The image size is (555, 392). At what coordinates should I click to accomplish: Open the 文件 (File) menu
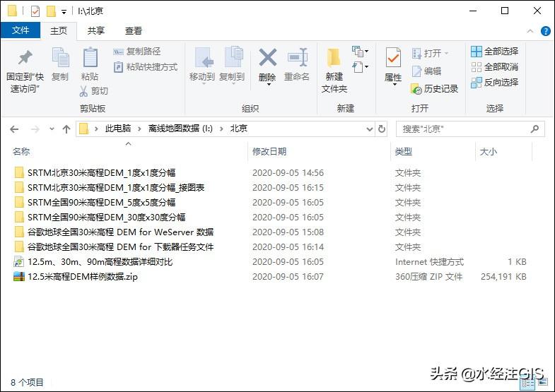(21, 31)
